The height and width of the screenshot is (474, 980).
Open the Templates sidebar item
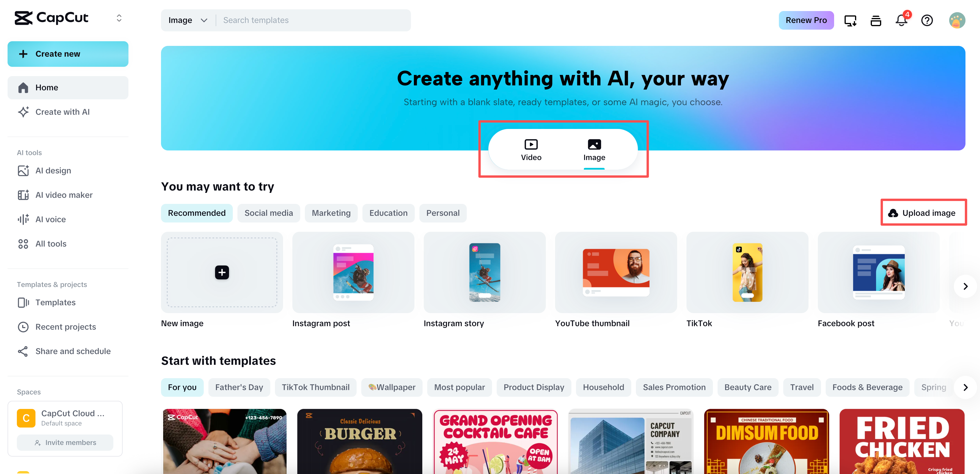[x=55, y=302]
